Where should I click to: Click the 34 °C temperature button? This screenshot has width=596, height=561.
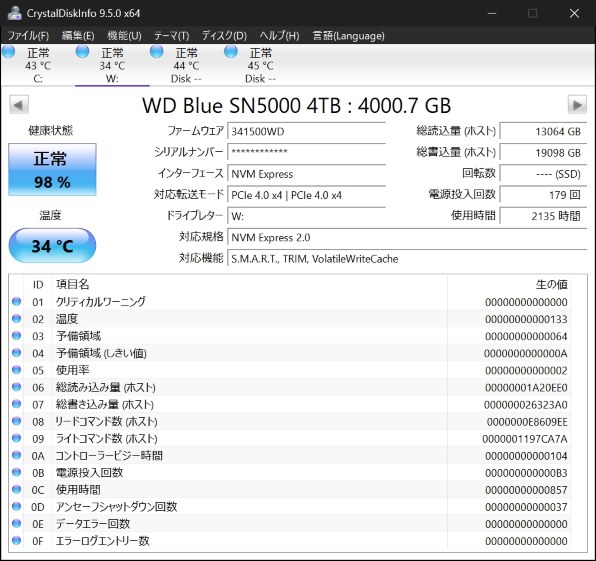[x=52, y=246]
